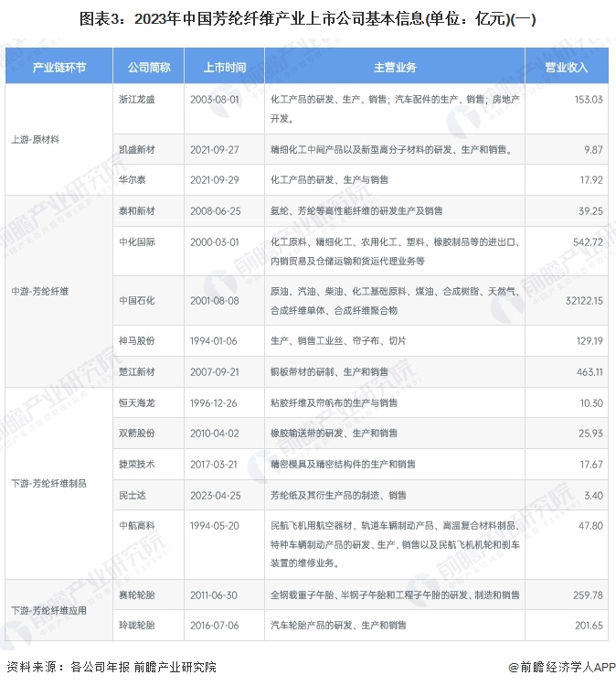Select listing date 1994-05-20
The width and height of the screenshot is (616, 686).
tap(215, 525)
